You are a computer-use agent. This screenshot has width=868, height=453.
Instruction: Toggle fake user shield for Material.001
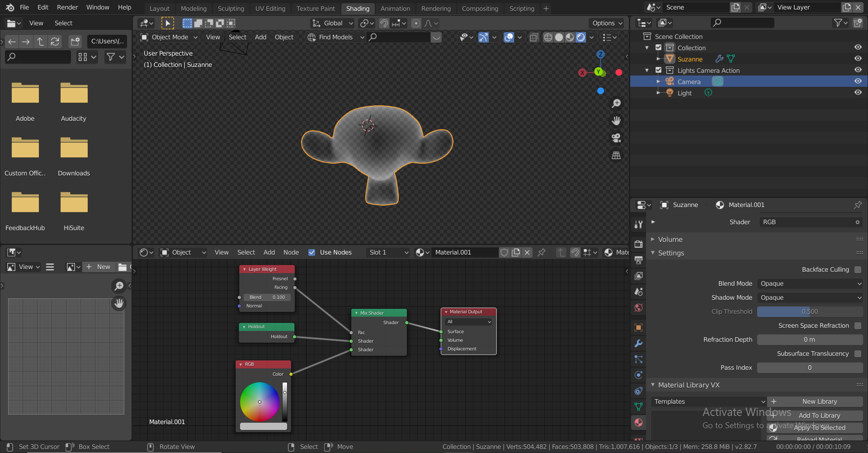tap(505, 252)
